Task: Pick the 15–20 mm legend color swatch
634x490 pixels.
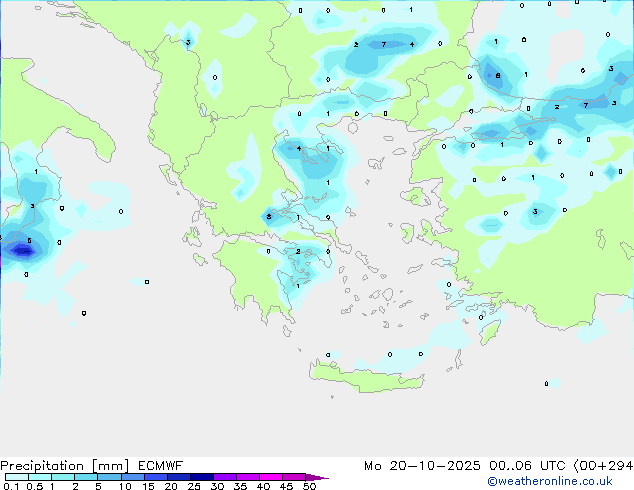Action: click(156, 477)
